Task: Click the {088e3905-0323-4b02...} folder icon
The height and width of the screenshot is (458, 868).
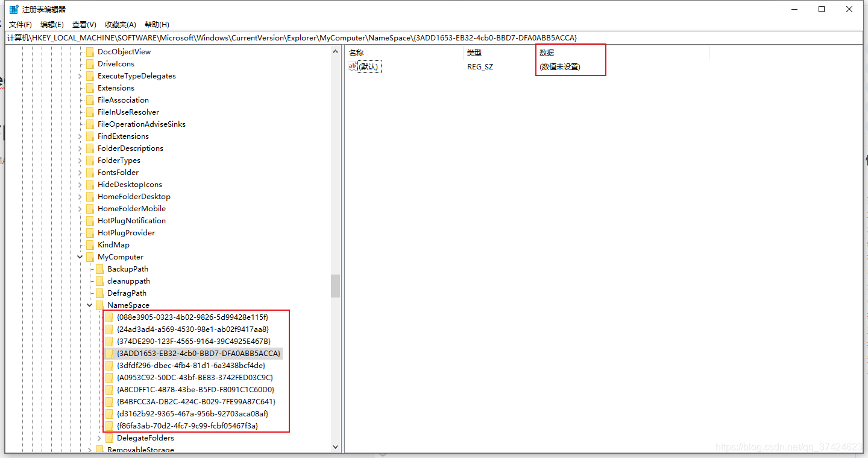Action: pyautogui.click(x=110, y=317)
